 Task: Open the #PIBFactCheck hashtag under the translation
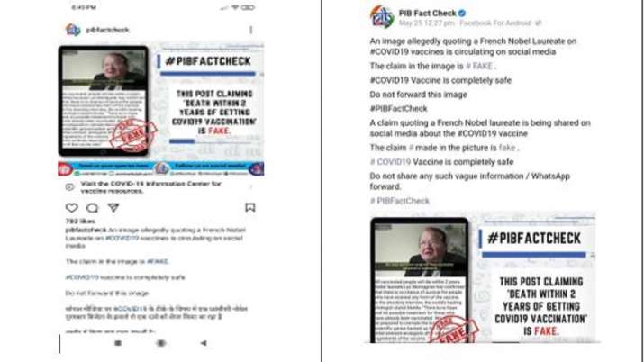[x=400, y=201]
